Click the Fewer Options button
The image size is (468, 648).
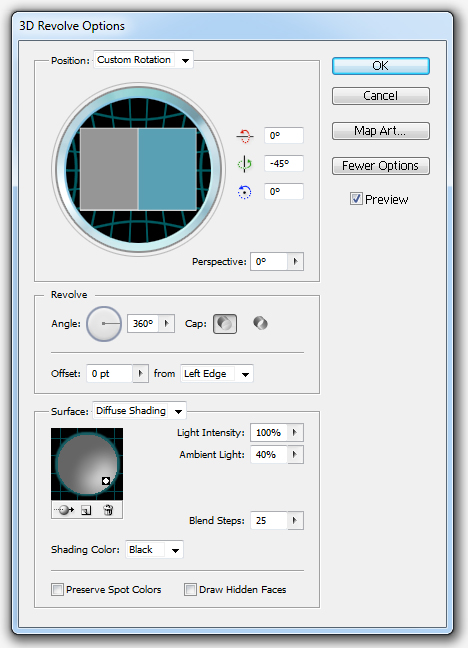pyautogui.click(x=381, y=166)
